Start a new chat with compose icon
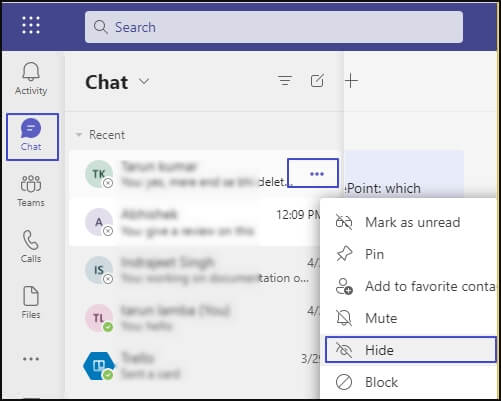 coord(317,80)
